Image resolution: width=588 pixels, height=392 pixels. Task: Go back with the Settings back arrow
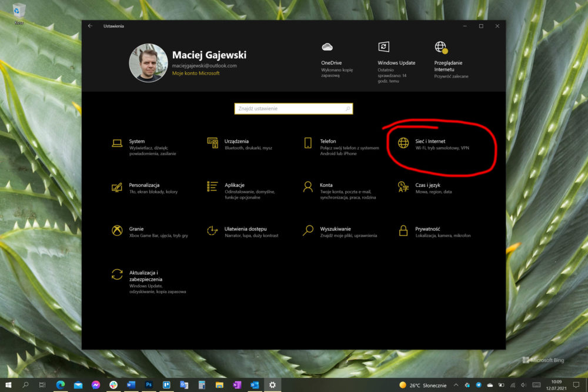pos(90,26)
